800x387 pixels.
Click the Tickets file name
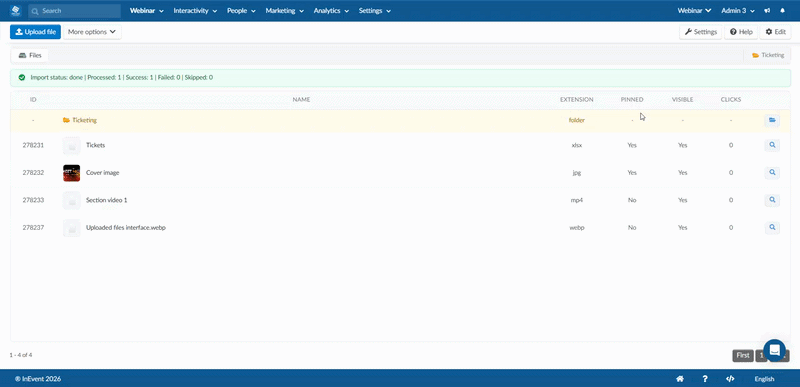coord(95,145)
